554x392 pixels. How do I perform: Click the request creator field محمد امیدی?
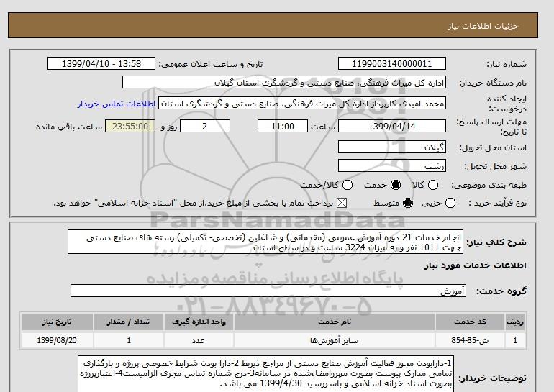[x=302, y=104]
